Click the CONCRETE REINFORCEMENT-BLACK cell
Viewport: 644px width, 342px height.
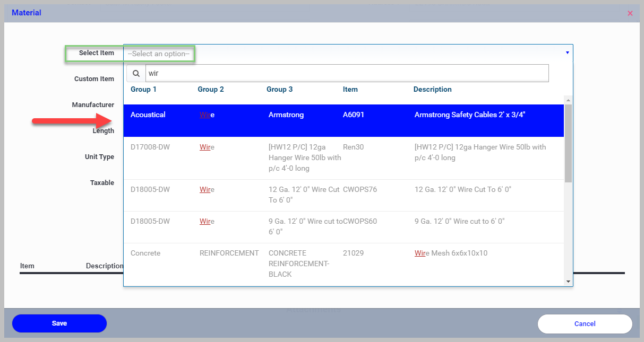(299, 264)
